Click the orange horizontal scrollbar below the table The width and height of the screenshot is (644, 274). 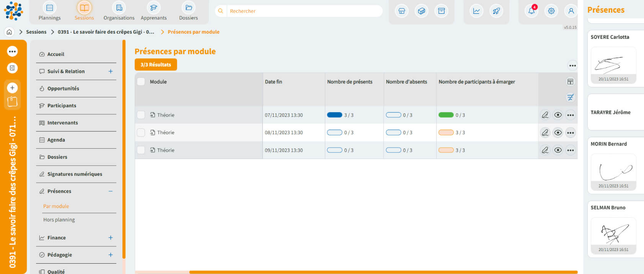(383, 272)
